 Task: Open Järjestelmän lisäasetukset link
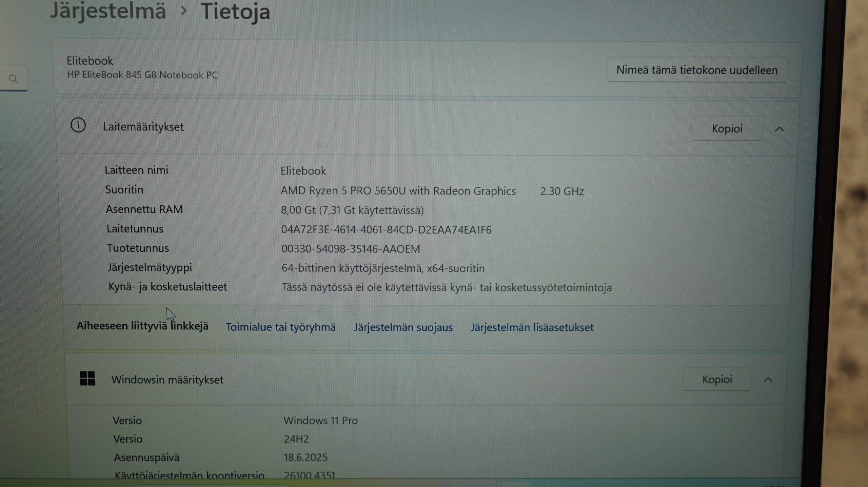point(532,327)
